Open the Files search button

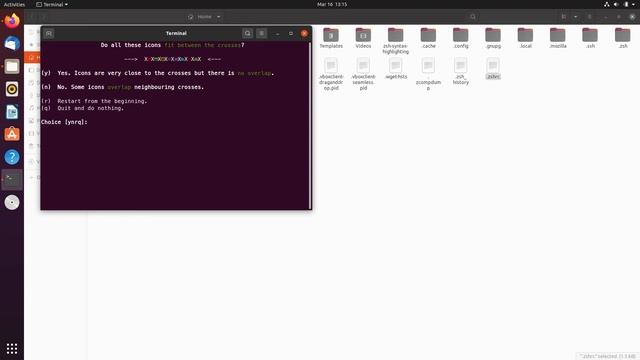(x=473, y=17)
